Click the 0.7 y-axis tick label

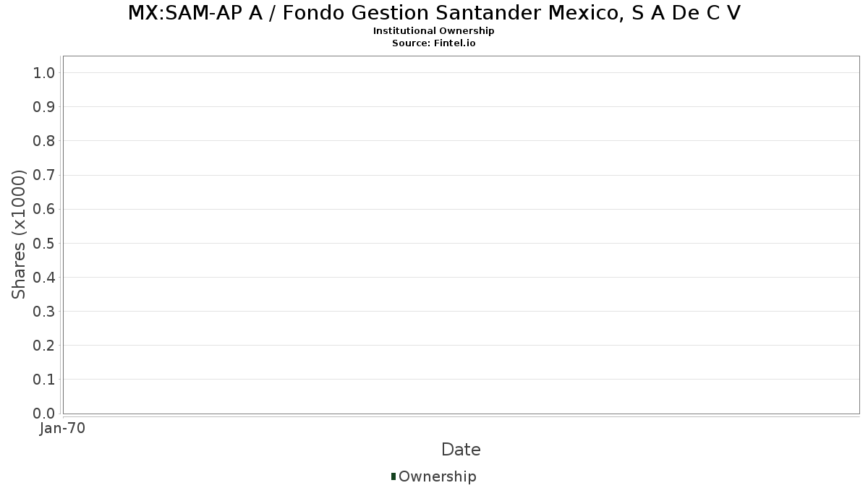pyautogui.click(x=45, y=175)
